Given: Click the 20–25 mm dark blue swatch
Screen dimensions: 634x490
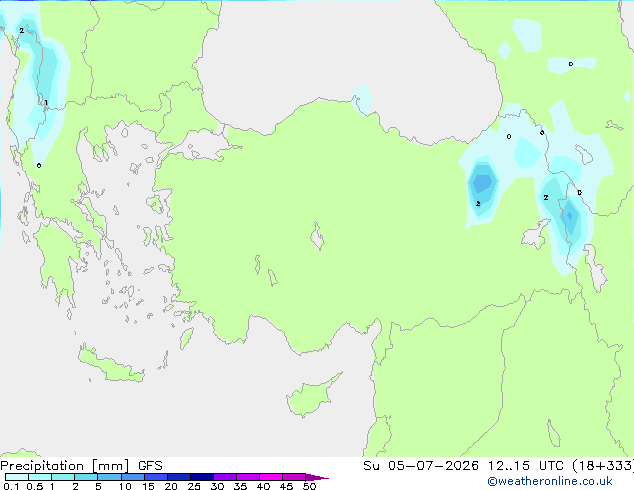Looking at the screenshot, I should click(x=179, y=477).
